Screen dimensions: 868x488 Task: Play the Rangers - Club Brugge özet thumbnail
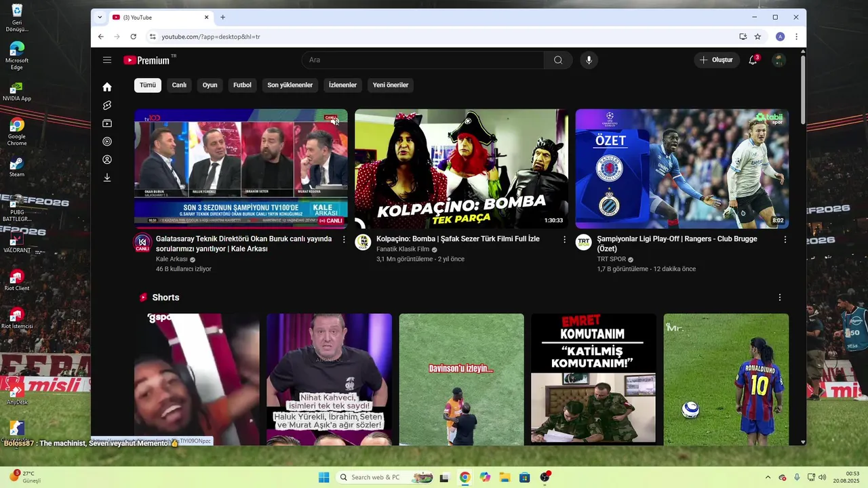[682, 169]
